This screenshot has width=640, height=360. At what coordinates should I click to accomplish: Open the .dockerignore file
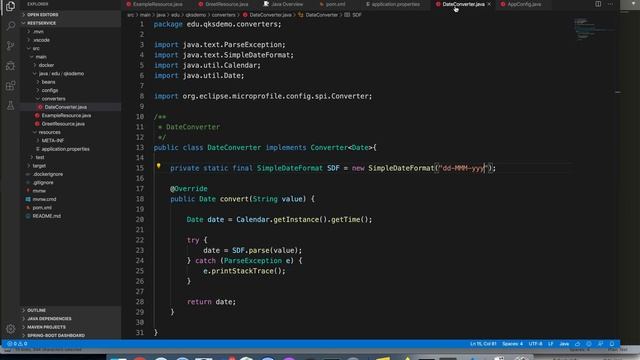(48, 174)
